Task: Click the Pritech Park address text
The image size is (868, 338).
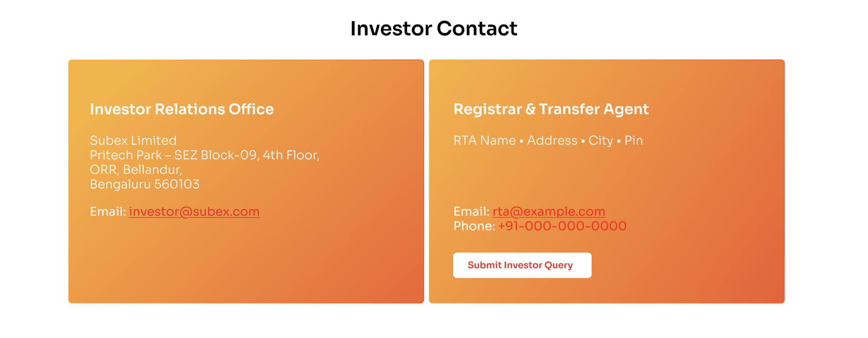Action: [x=126, y=155]
